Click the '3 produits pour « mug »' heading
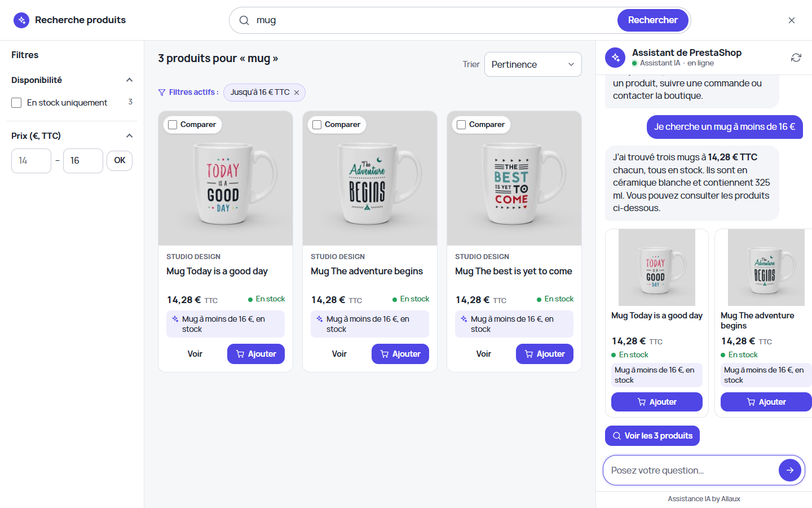812x508 pixels. point(218,59)
